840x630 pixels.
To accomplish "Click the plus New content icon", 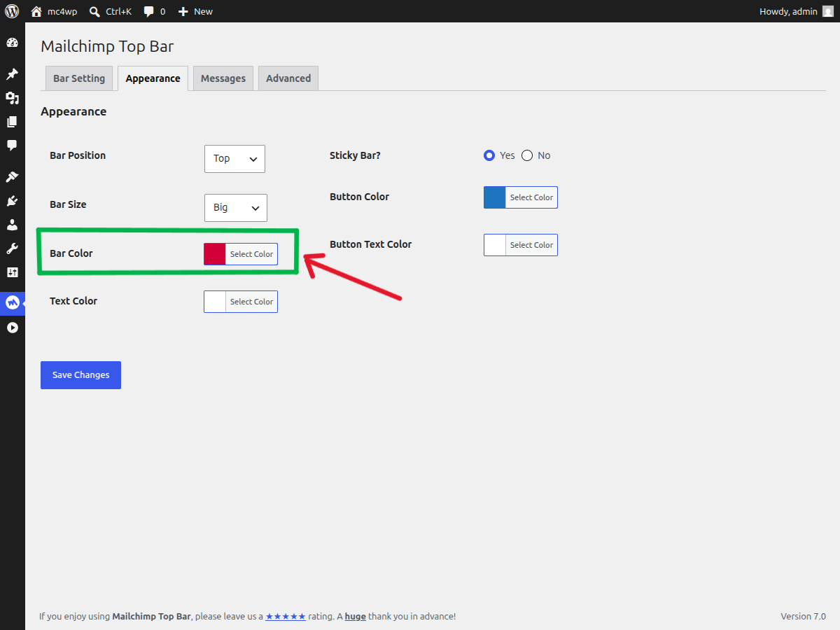I will coord(183,11).
